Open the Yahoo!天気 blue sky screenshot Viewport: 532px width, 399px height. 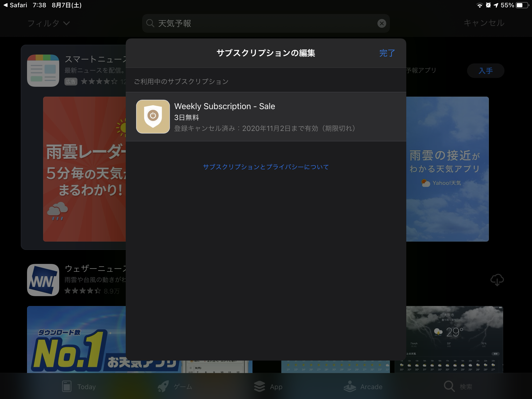coord(447,169)
